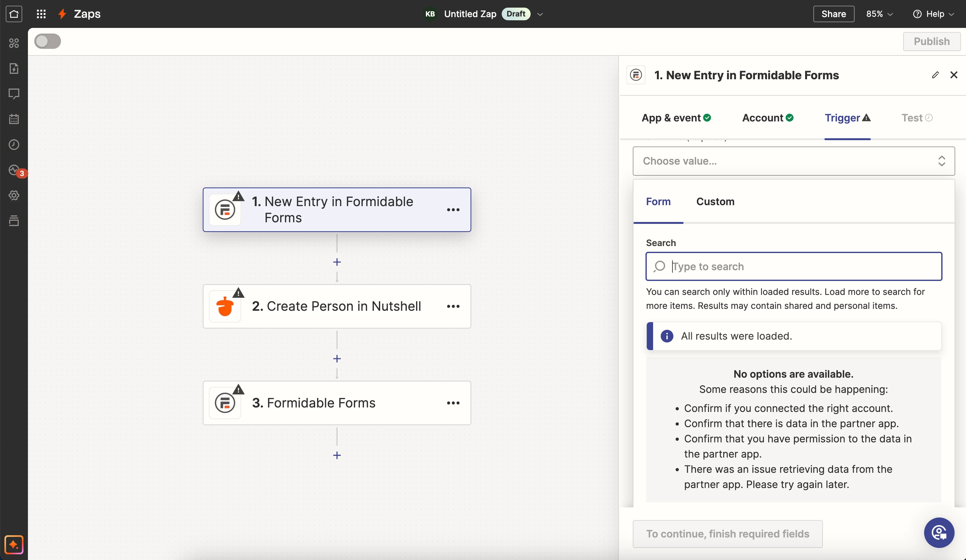Expand the Untitled Zap title chevron
The width and height of the screenshot is (966, 560).
540,14
